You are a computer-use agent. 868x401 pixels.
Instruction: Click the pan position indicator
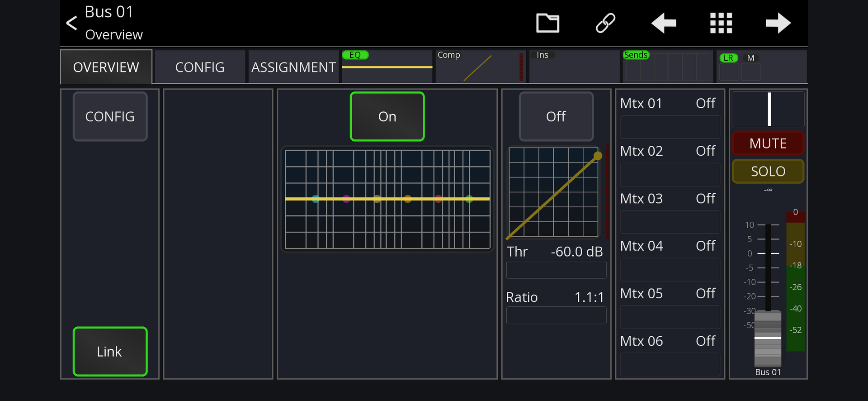(x=769, y=109)
